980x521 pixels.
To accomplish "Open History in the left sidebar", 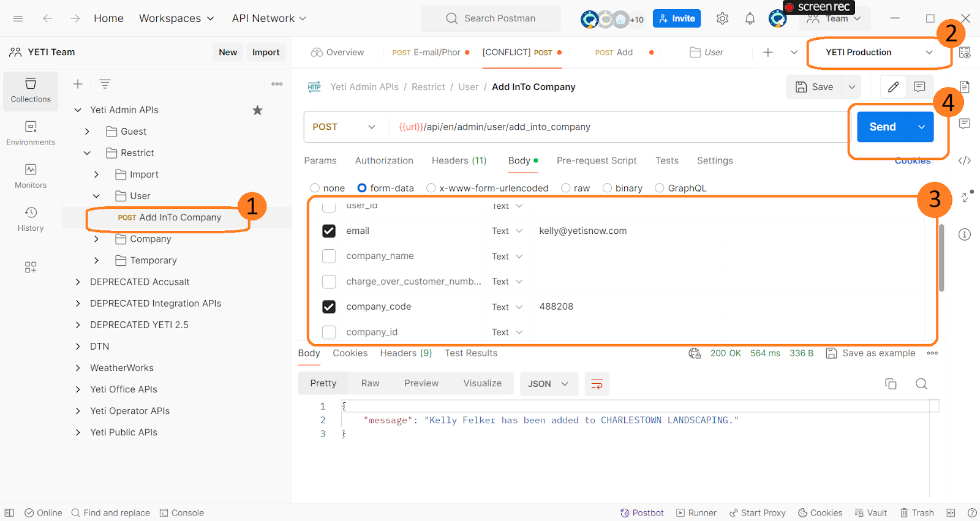I will pos(31,219).
